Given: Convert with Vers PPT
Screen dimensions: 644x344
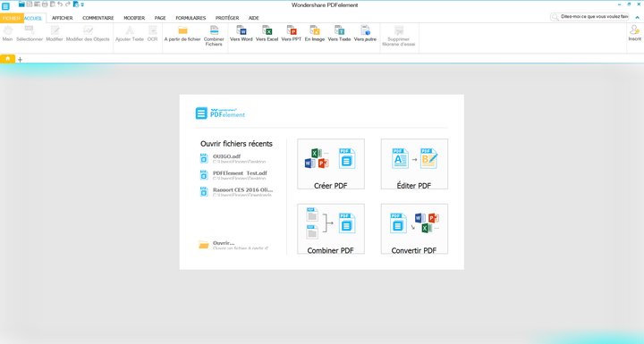Looking at the screenshot, I should (x=292, y=33).
